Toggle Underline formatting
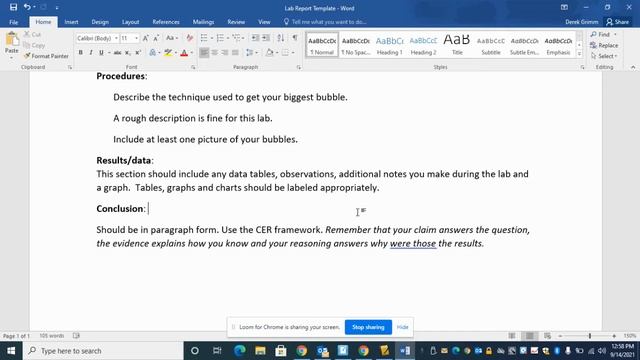The height and width of the screenshot is (360, 640). (101, 53)
